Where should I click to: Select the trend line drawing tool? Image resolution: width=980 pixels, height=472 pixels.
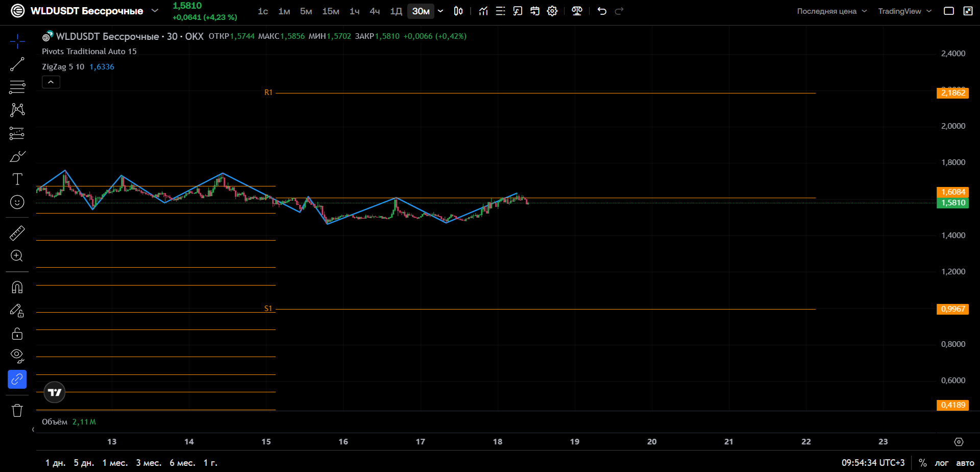17,64
